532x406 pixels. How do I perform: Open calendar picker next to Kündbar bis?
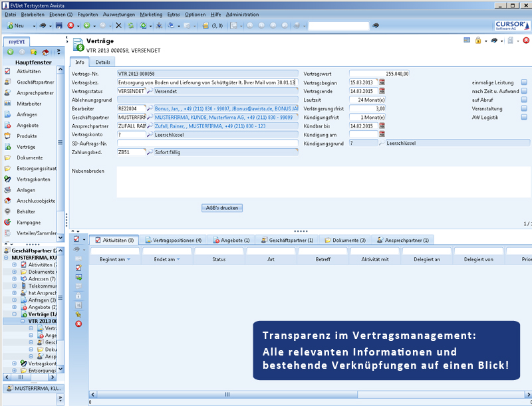point(382,126)
